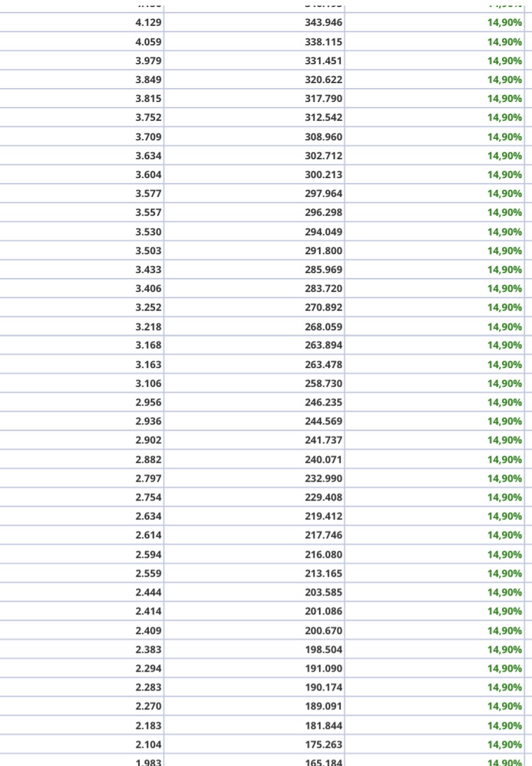Click the value 343.946
This screenshot has width=532, height=766.
(x=323, y=22)
